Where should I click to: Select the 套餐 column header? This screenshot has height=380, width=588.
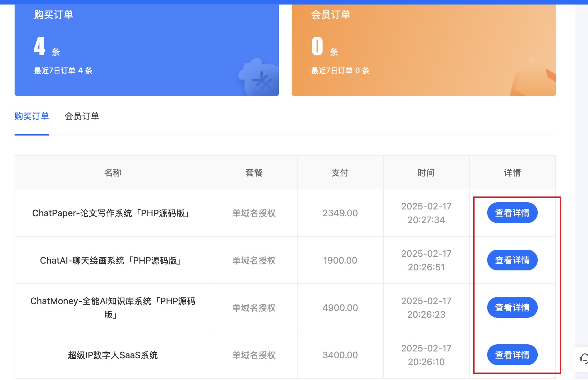254,172
